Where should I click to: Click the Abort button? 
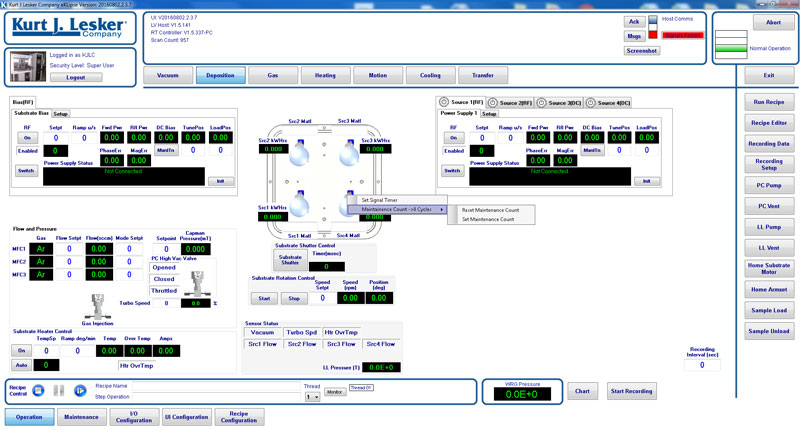click(x=773, y=22)
